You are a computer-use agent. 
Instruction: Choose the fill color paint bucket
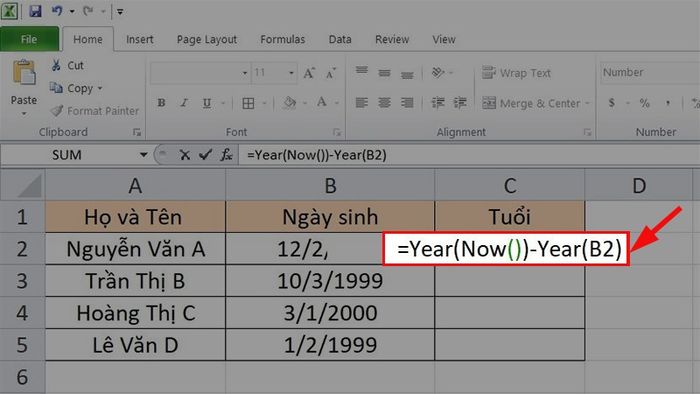pos(289,103)
